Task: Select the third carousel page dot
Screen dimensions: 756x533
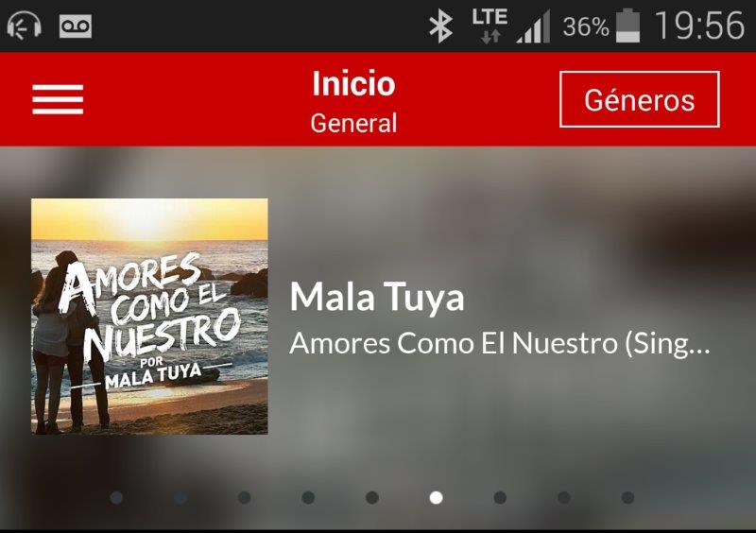Action: (245, 497)
